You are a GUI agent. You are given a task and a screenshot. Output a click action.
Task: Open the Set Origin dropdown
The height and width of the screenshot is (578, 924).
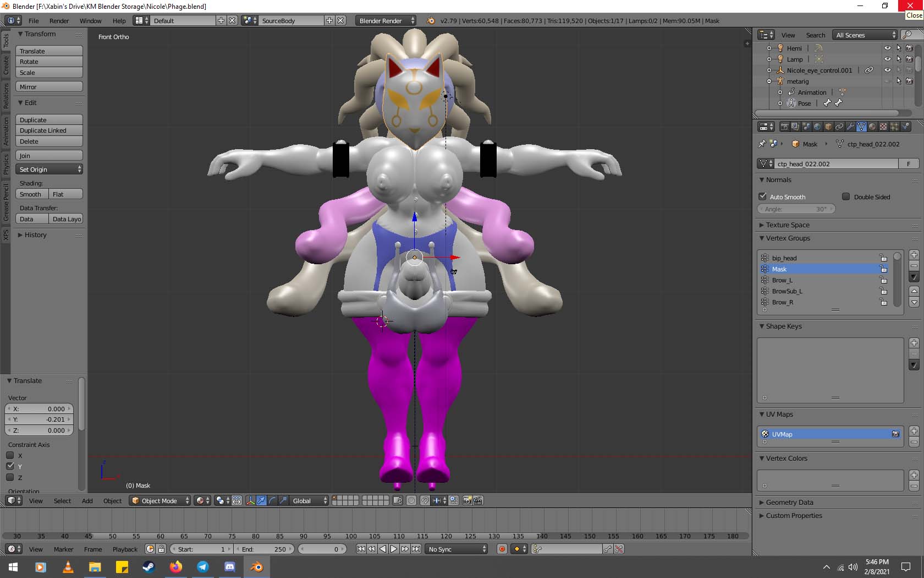(x=49, y=170)
